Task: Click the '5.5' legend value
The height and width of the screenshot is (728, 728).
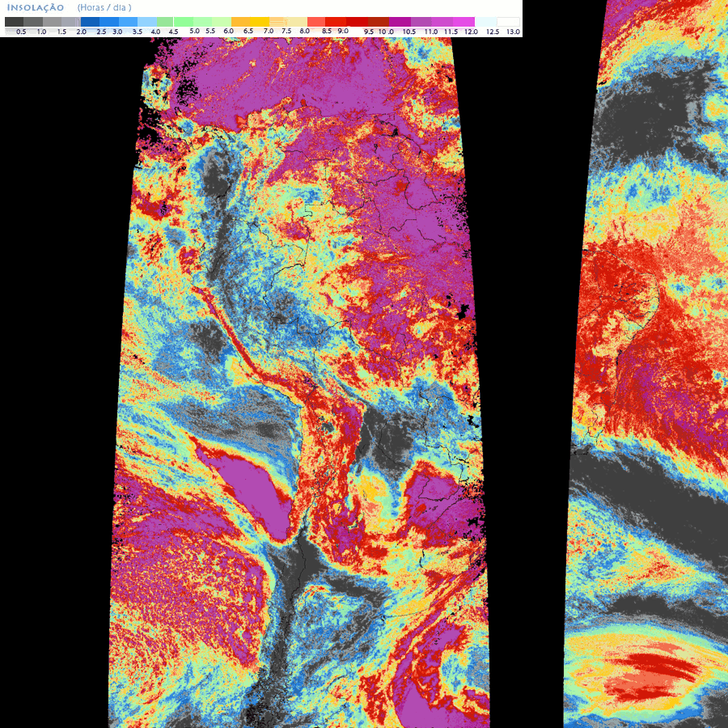Action: (x=210, y=31)
